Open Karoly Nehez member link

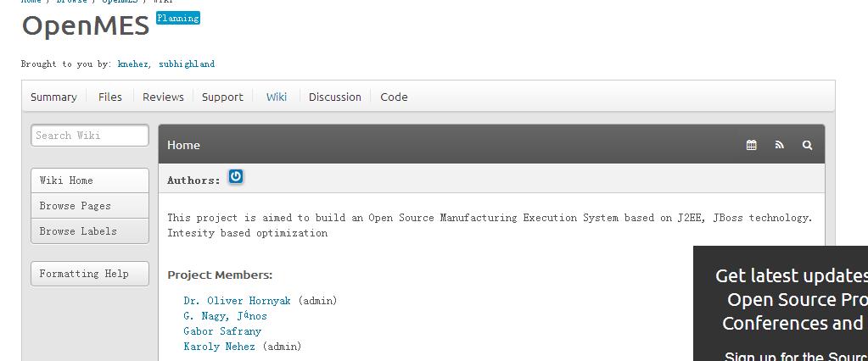click(219, 347)
